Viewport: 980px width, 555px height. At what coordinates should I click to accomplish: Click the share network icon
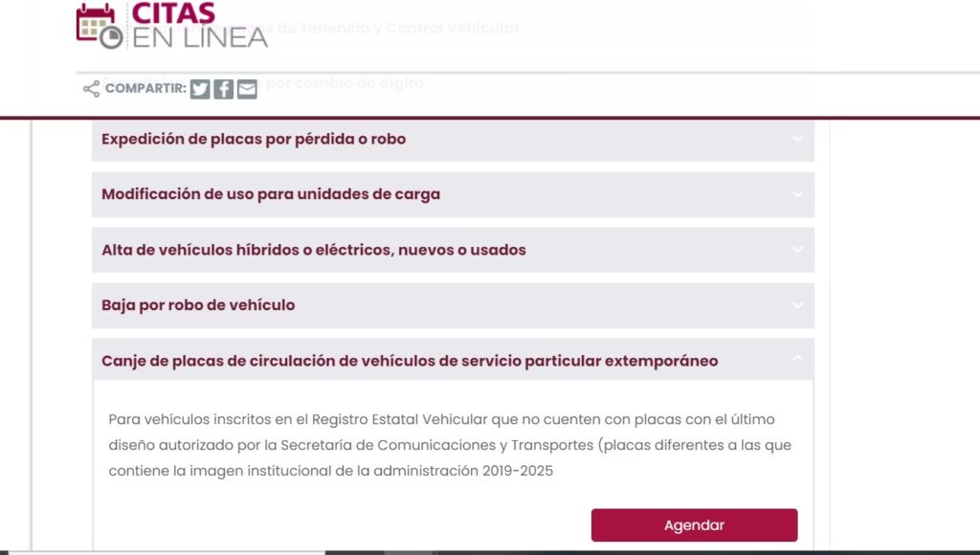pyautogui.click(x=91, y=89)
